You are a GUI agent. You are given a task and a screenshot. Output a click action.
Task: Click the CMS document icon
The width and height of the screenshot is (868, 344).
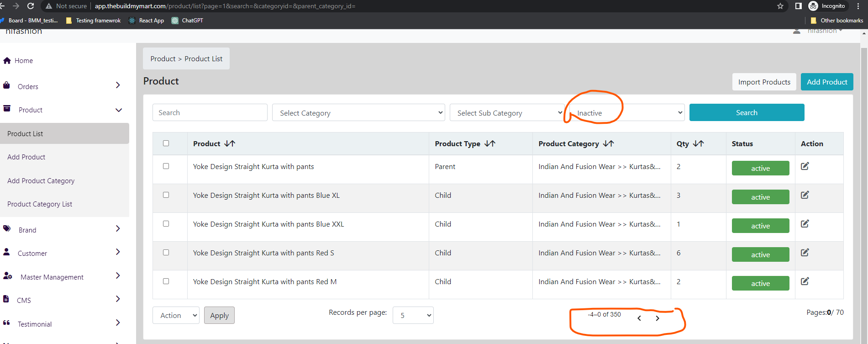click(6, 299)
